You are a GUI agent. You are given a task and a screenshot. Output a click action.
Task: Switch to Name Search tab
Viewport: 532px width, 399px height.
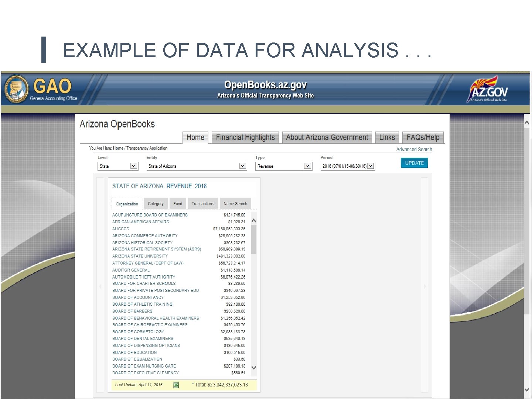tap(235, 204)
